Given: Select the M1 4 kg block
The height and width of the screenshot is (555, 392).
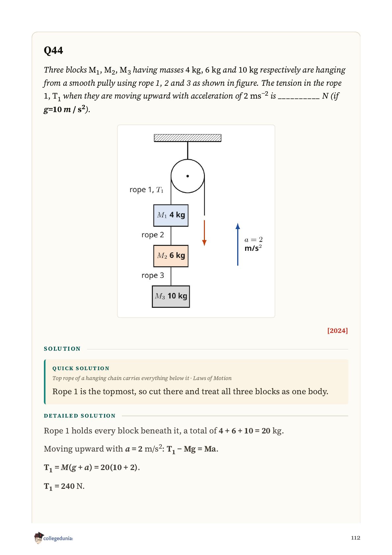Looking at the screenshot, I should coord(171,215).
